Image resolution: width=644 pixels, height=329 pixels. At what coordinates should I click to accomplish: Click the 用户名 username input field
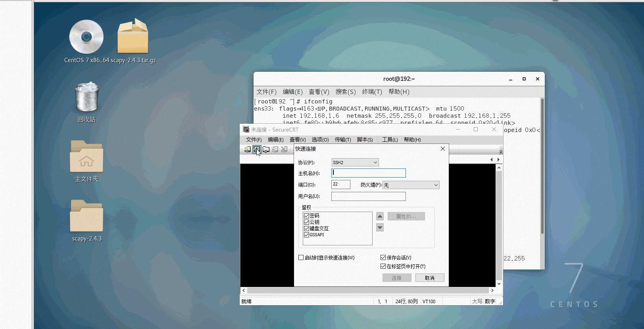[369, 196]
